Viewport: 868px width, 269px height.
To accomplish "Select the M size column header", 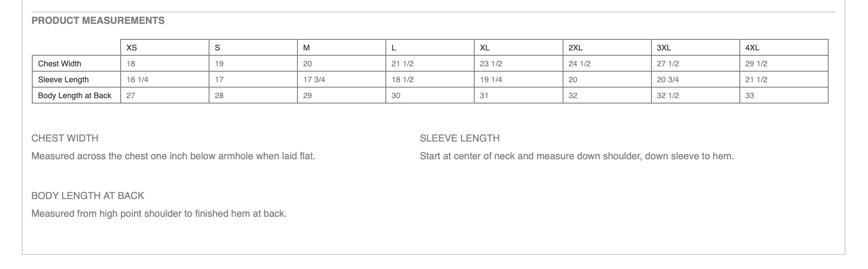I will (342, 47).
